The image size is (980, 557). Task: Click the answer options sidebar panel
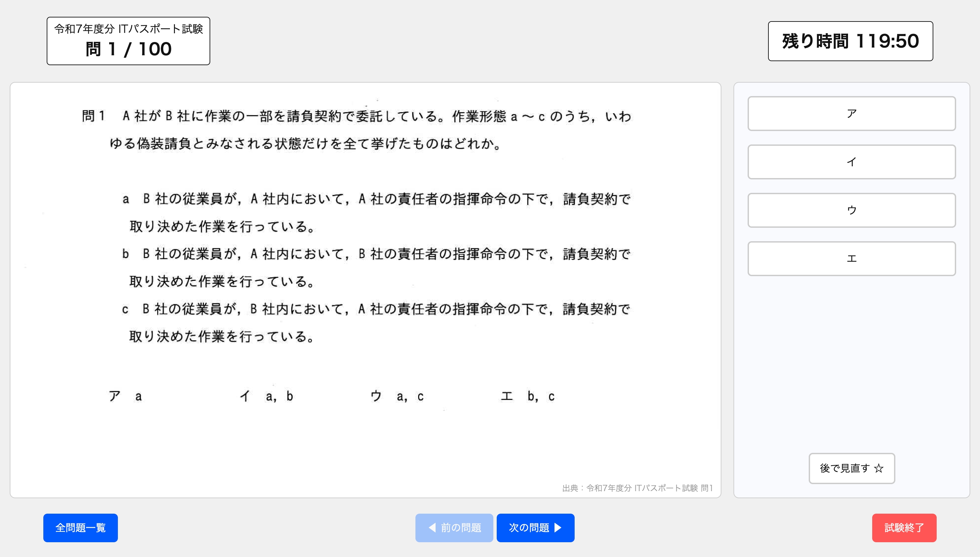point(851,344)
